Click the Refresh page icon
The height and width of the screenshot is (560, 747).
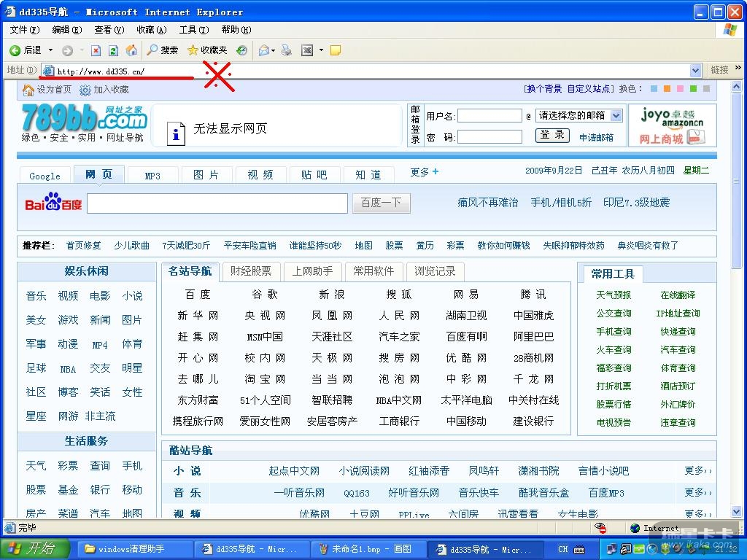(113, 50)
